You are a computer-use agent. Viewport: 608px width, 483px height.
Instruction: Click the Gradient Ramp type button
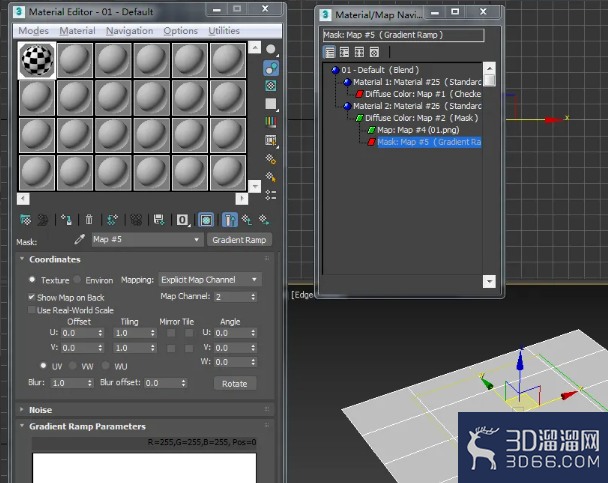[239, 240]
